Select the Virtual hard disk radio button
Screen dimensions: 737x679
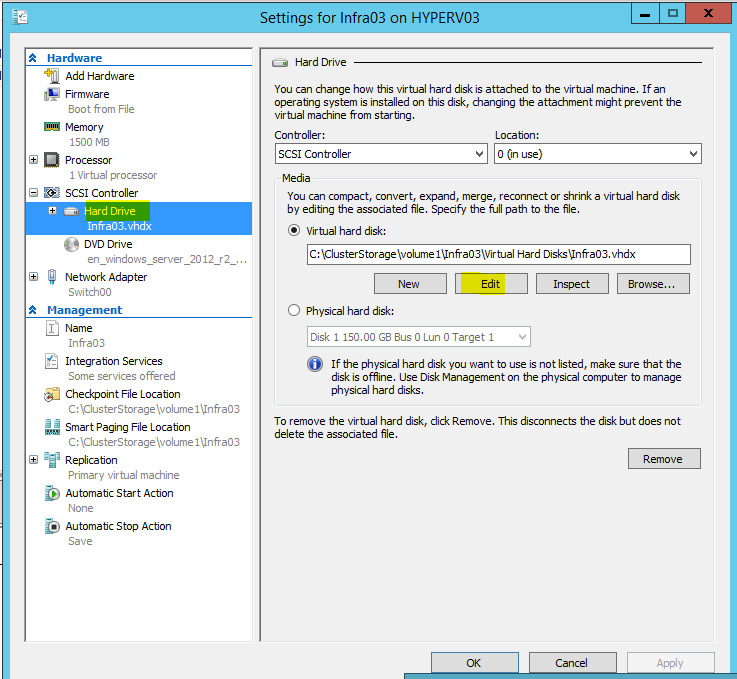294,229
